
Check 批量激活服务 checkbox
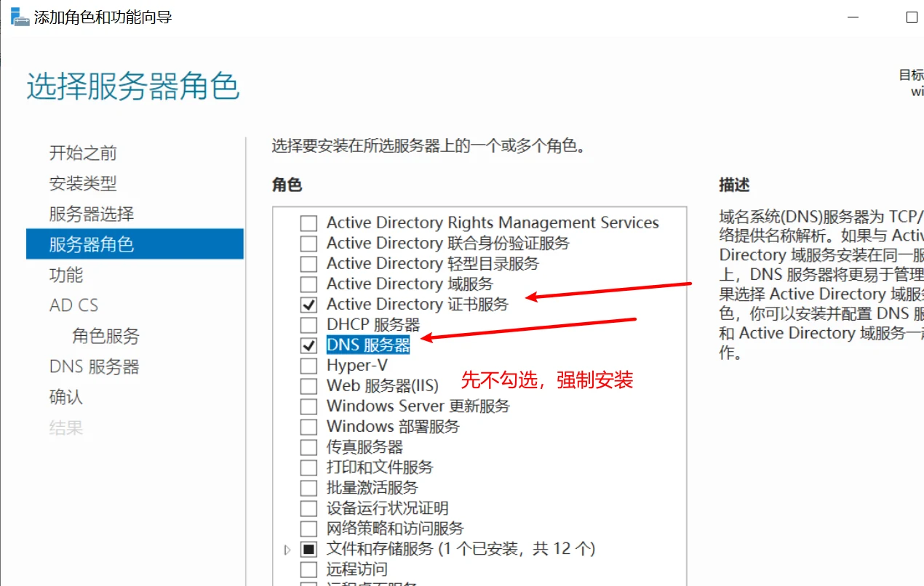[309, 488]
